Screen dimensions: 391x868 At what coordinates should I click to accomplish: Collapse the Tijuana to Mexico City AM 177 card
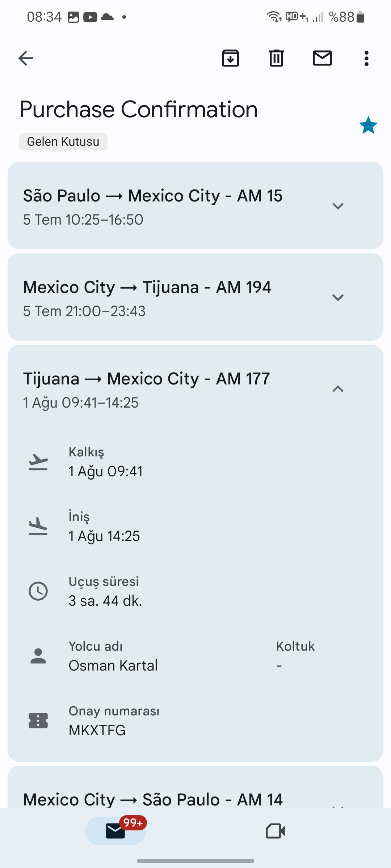click(338, 389)
